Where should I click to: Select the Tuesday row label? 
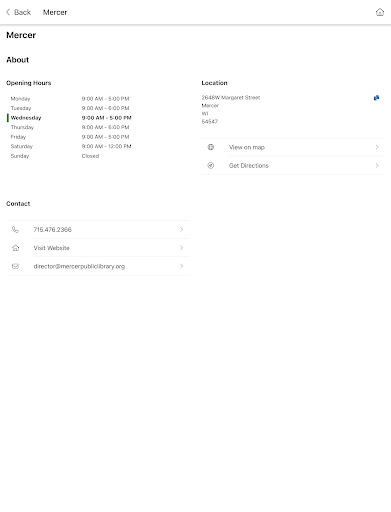[x=21, y=108]
